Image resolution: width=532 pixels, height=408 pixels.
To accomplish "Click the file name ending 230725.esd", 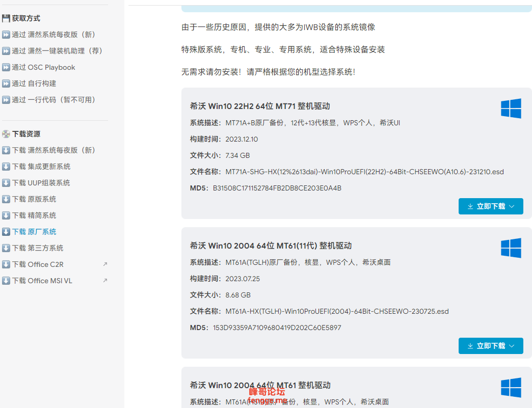I will (337, 311).
